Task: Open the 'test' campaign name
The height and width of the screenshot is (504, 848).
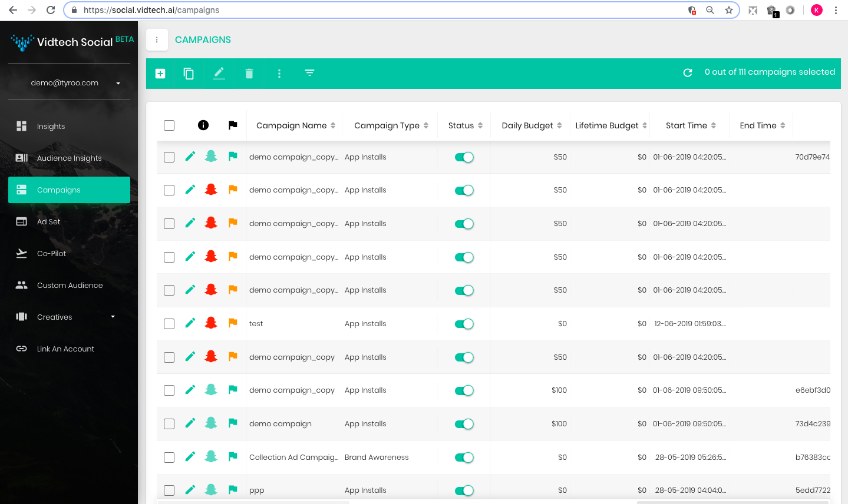Action: coord(256,324)
